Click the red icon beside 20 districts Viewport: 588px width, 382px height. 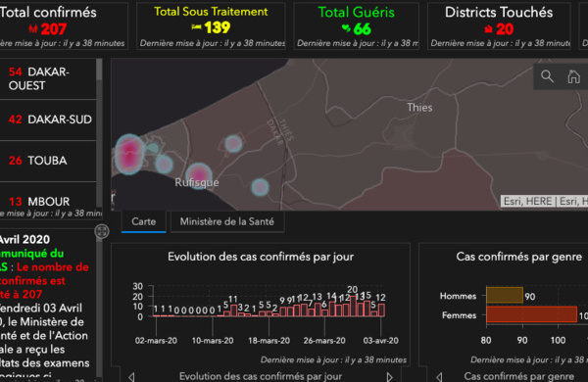(x=488, y=28)
